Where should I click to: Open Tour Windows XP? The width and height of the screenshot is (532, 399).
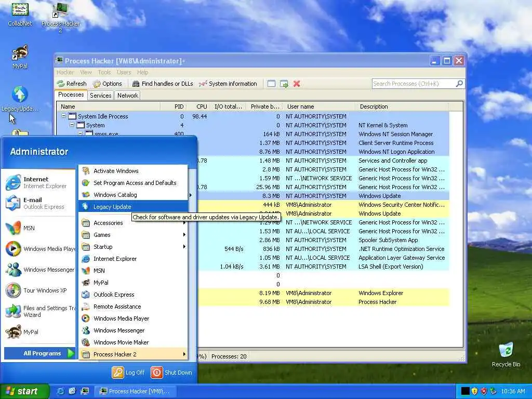tap(39, 290)
